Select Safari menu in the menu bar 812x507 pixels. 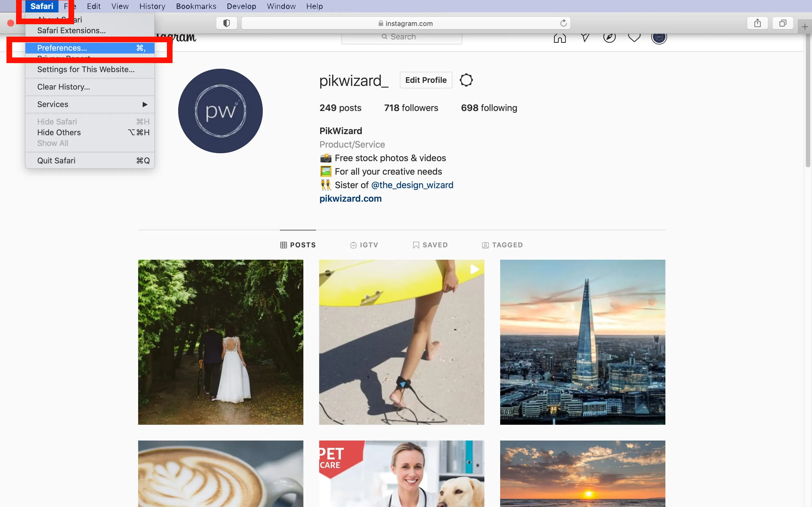pyautogui.click(x=42, y=6)
